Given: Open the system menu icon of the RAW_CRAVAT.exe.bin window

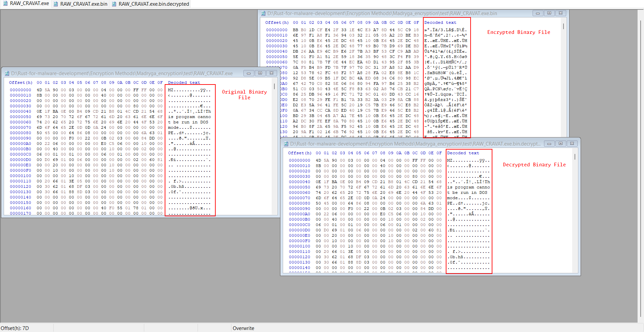Looking at the screenshot, I should (263, 13).
